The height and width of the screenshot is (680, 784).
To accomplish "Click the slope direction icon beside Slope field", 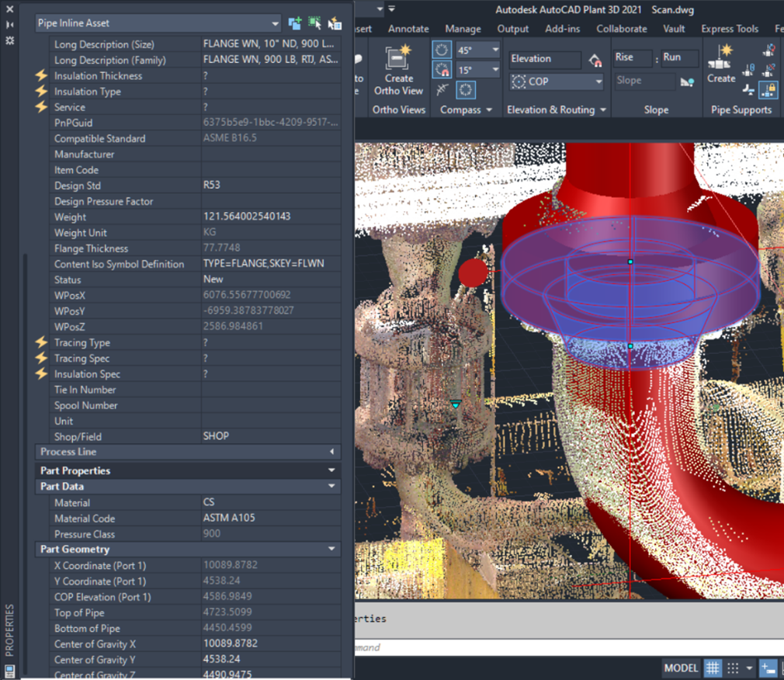I will click(687, 81).
